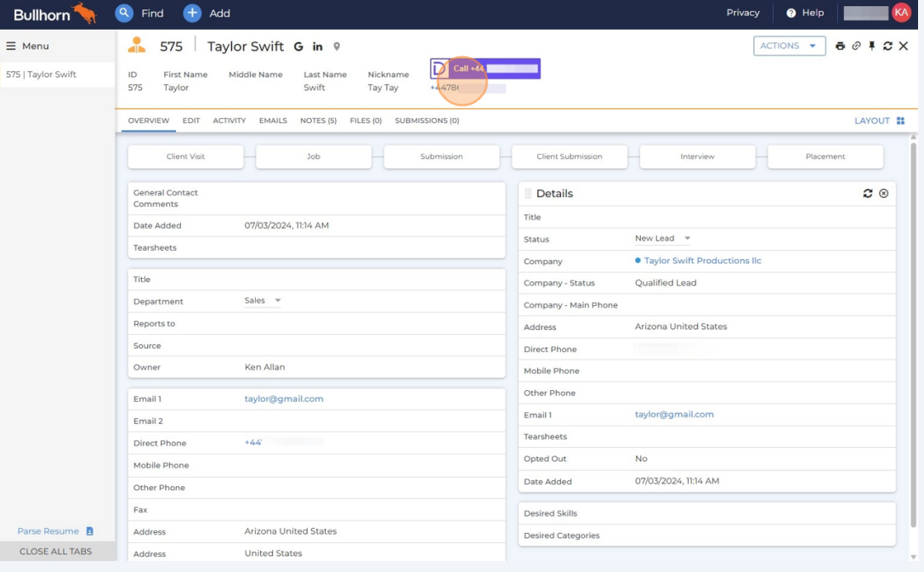This screenshot has width=924, height=572.
Task: Click the Desired Skills row
Action: coord(706,513)
